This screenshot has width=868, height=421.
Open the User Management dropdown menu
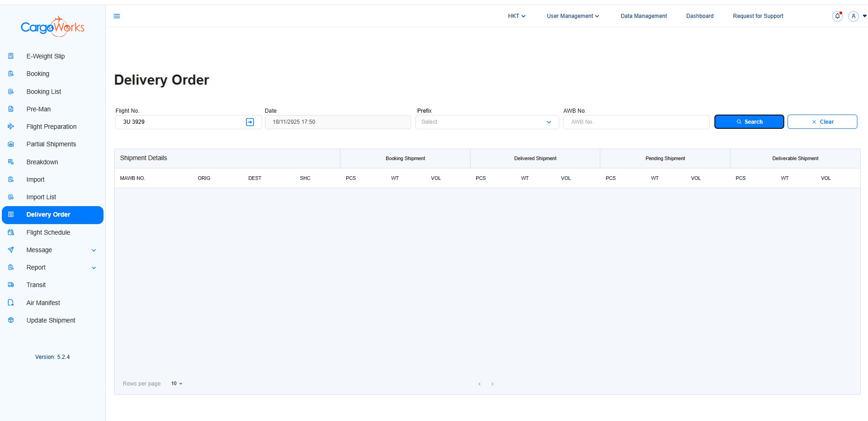(573, 16)
